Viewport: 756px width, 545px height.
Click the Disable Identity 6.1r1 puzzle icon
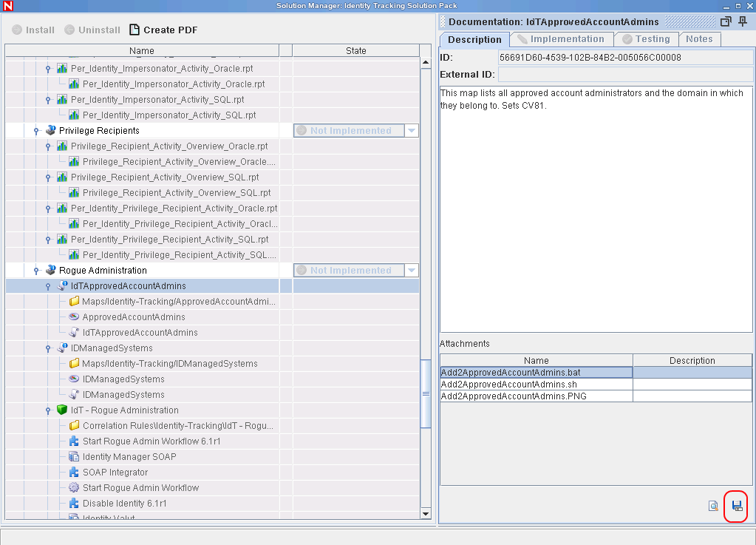pyautogui.click(x=74, y=504)
